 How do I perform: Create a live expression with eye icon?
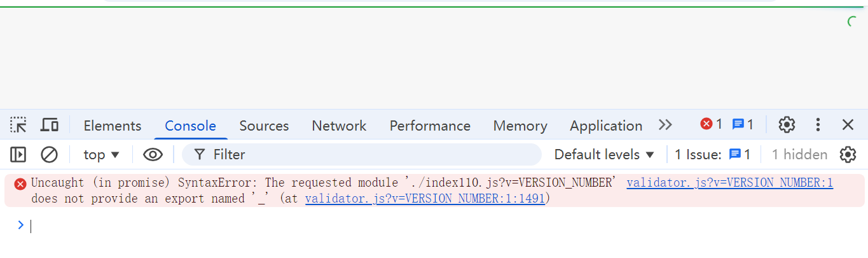click(x=153, y=154)
